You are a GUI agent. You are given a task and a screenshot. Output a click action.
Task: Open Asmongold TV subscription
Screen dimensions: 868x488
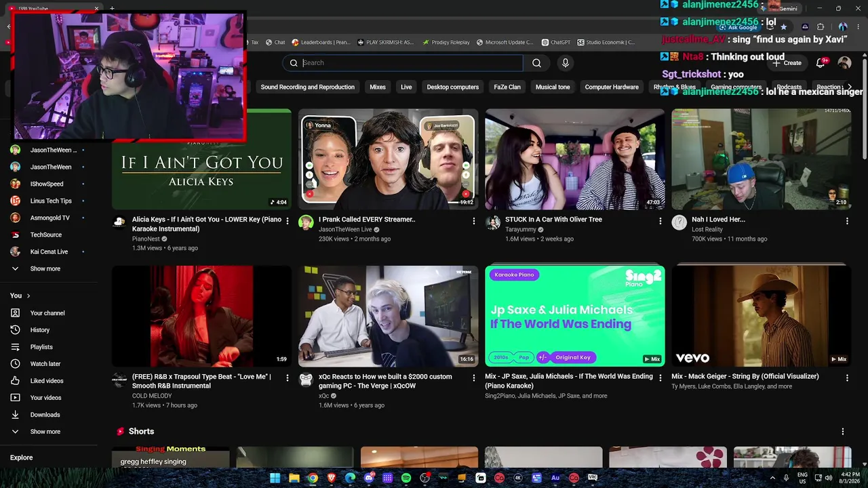click(x=50, y=218)
